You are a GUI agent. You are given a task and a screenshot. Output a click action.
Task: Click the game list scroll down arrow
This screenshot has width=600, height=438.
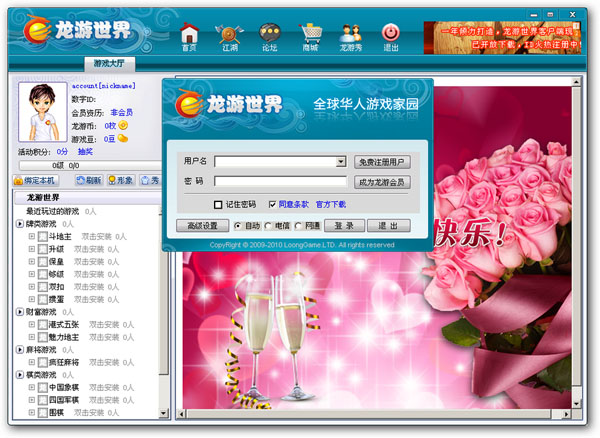coord(163,413)
